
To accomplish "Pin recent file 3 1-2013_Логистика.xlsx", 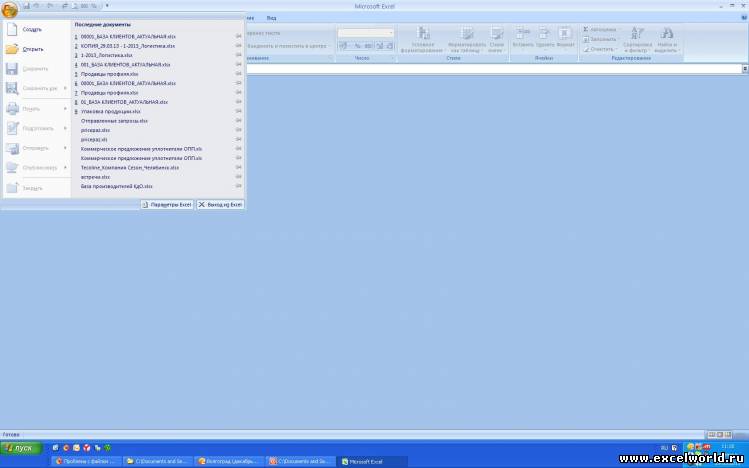I will coord(238,55).
